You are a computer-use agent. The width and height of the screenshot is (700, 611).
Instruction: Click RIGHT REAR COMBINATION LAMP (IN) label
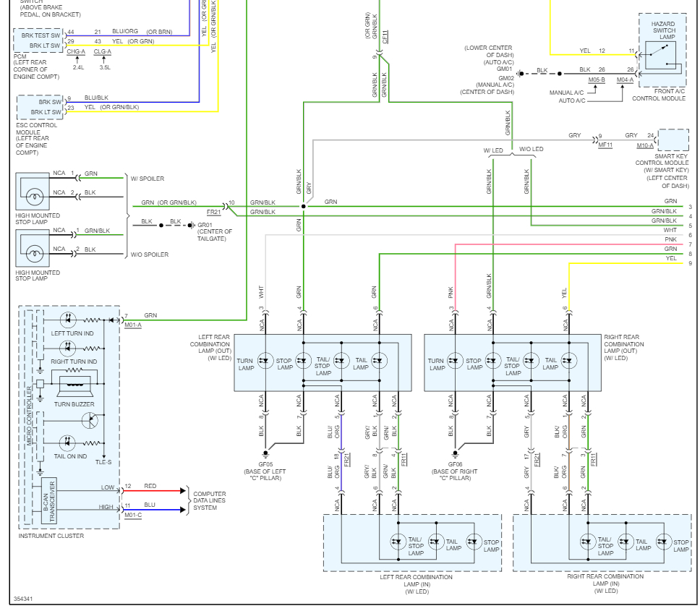pos(605,584)
